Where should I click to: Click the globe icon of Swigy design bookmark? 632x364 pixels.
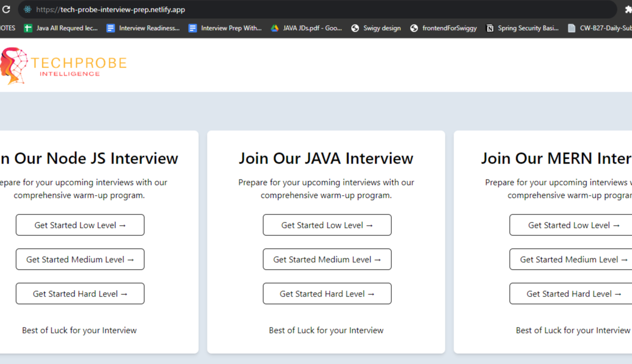355,28
